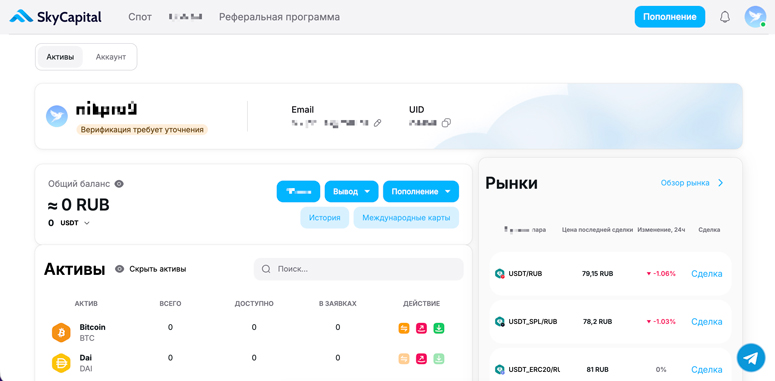Image resolution: width=775 pixels, height=381 pixels.
Task: Click the blue Пополнение button in header
Action: pos(670,17)
